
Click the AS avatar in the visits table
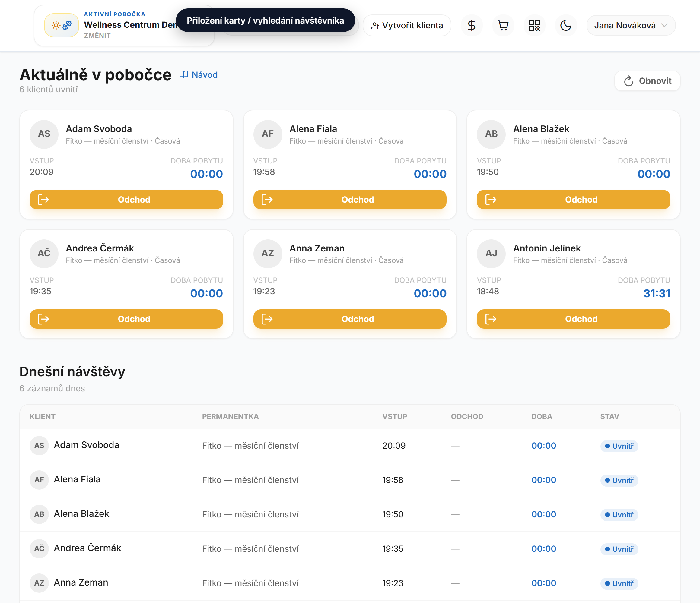[39, 446]
